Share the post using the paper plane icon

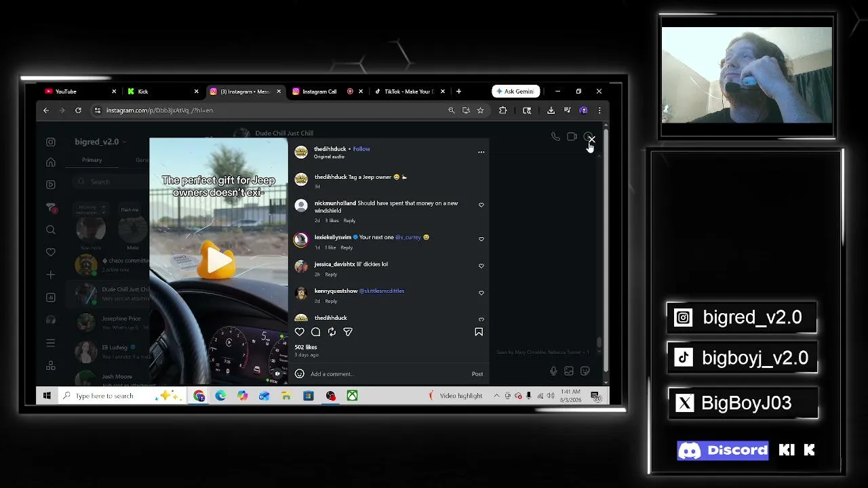click(348, 332)
